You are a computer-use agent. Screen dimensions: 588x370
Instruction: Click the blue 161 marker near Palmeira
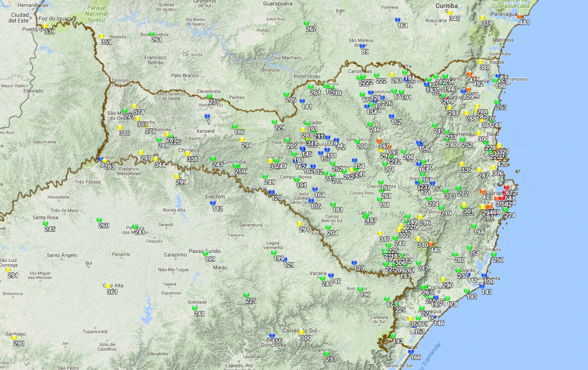(x=397, y=20)
